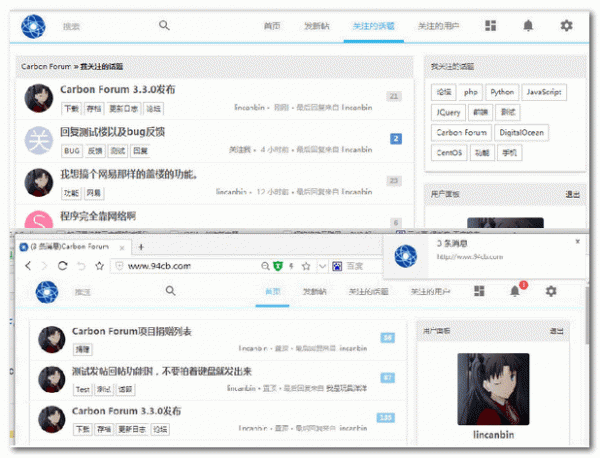Click the lightning bolt speed-mode icon in the address bar

click(291, 266)
